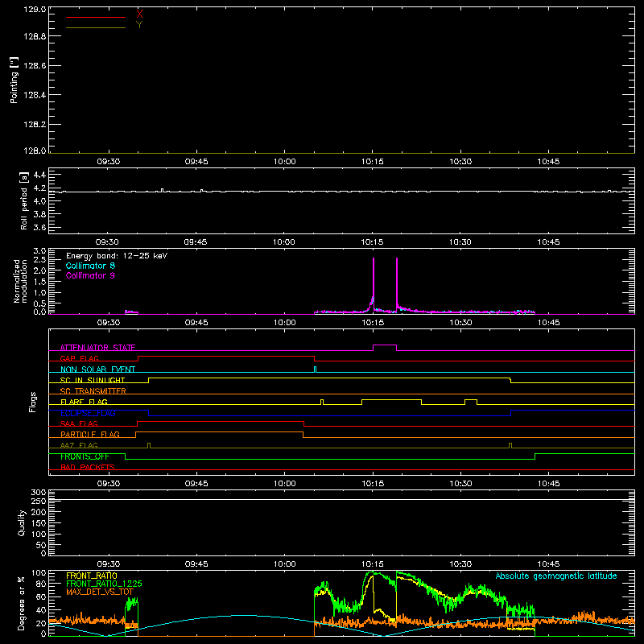
Task: Click the cyan geomagnetic latitude curve peak
Action: (x=240, y=615)
